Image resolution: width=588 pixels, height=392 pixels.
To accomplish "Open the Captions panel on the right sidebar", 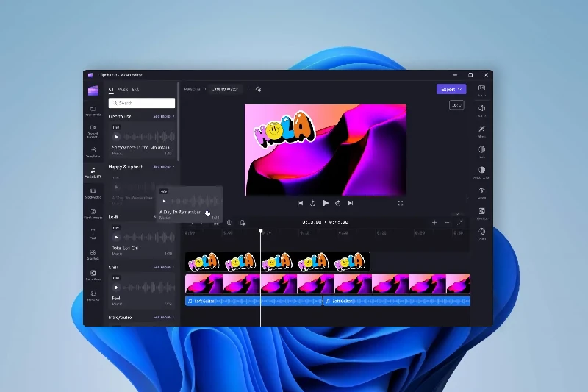I will coord(482,90).
